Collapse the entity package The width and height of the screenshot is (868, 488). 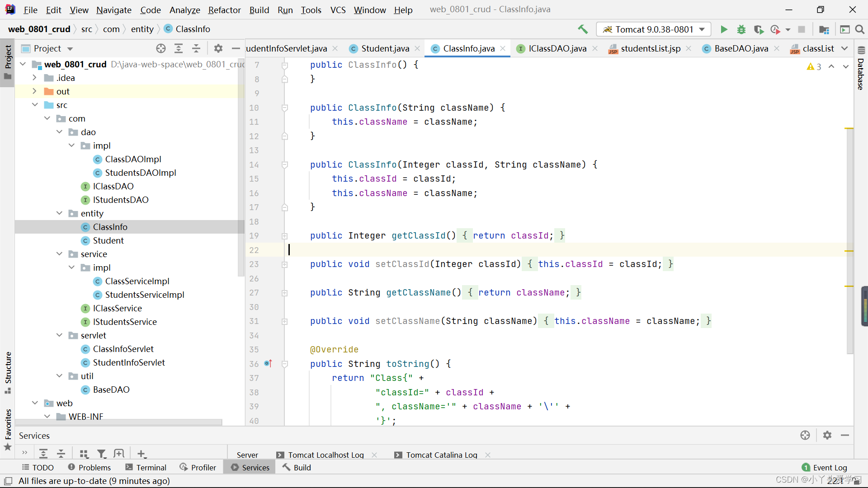[59, 213]
